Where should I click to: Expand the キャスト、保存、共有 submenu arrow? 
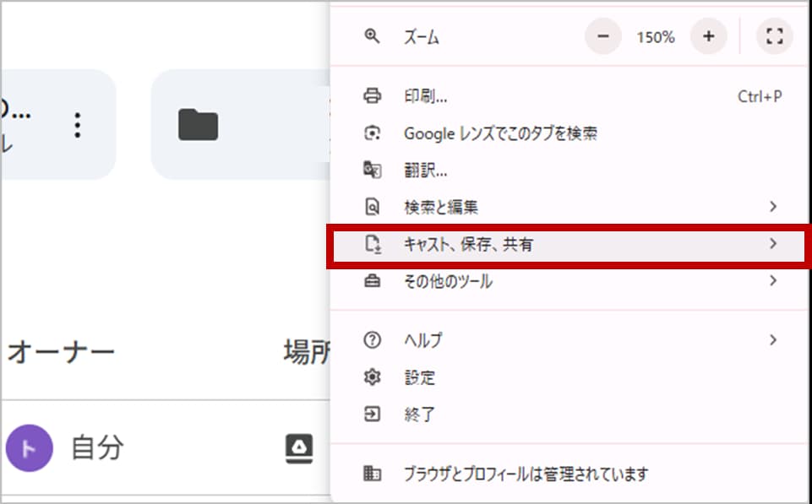pyautogui.click(x=772, y=245)
